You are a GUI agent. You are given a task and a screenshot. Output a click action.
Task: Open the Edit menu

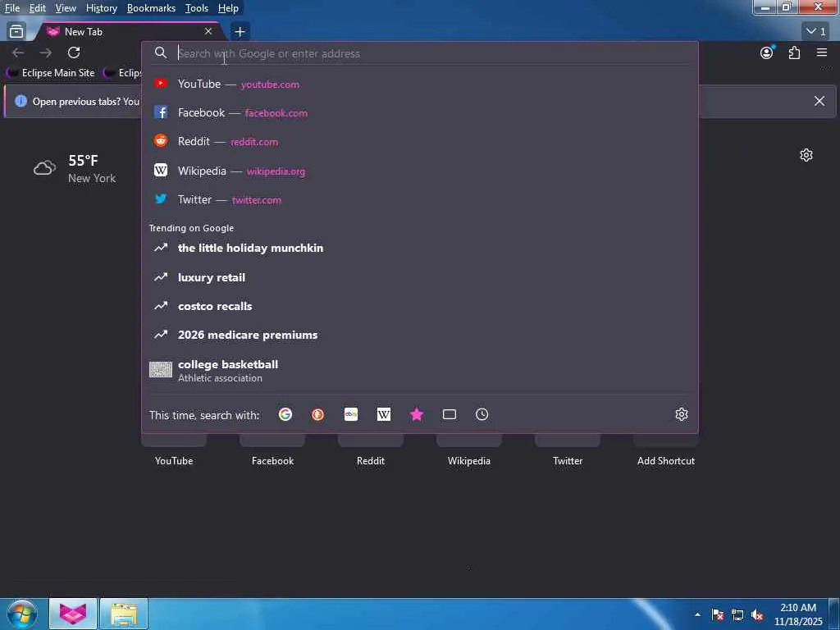click(38, 8)
